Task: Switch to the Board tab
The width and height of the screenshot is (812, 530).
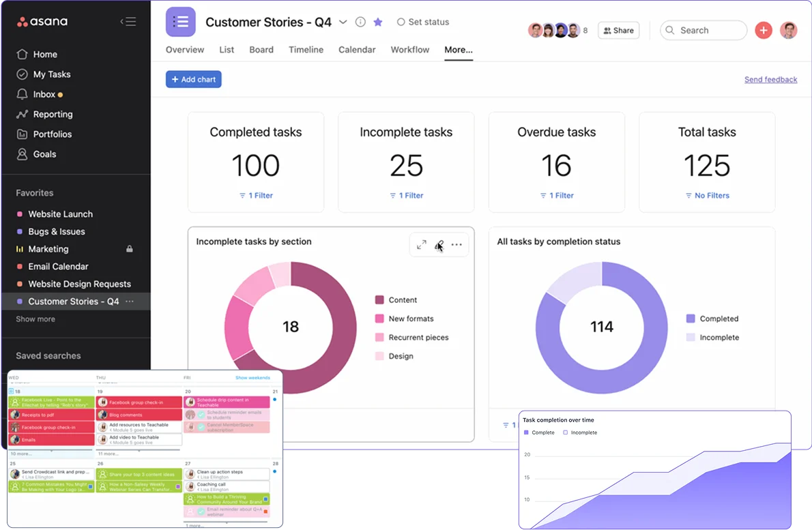Action: (261, 50)
